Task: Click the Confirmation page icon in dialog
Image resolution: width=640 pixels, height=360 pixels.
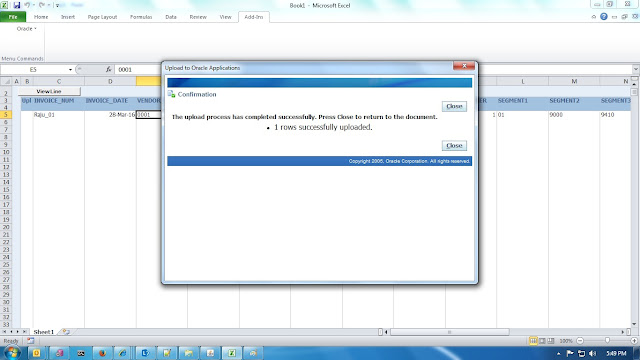Action: [x=171, y=94]
